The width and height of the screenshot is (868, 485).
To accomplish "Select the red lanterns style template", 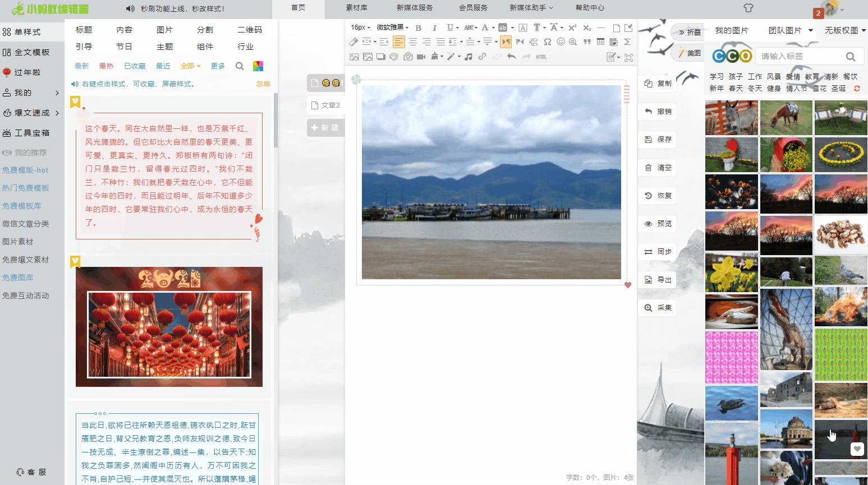I will (x=169, y=327).
